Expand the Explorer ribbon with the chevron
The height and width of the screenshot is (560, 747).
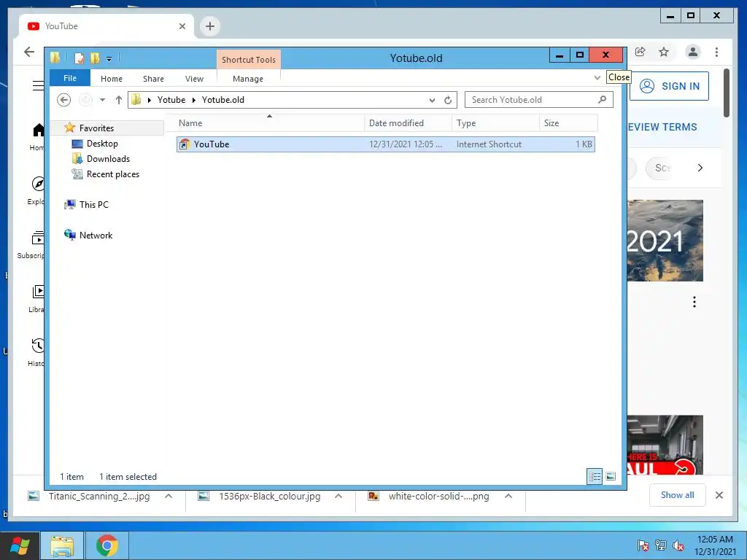click(597, 77)
